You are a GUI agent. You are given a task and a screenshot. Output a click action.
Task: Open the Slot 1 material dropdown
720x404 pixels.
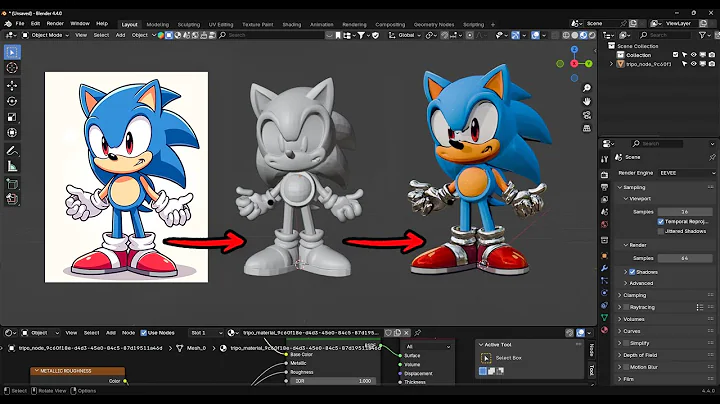coord(206,333)
